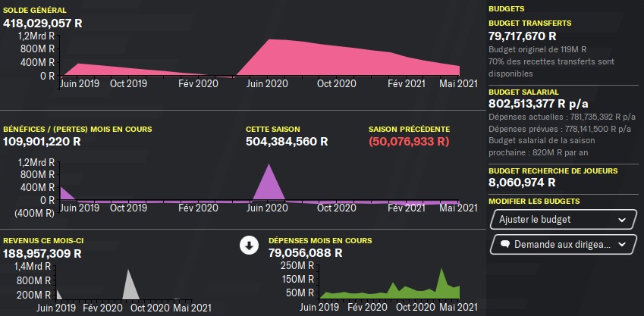Click the 'Cette saison' value 504,384,560 R
The height and width of the screenshot is (316, 644).
click(x=287, y=142)
